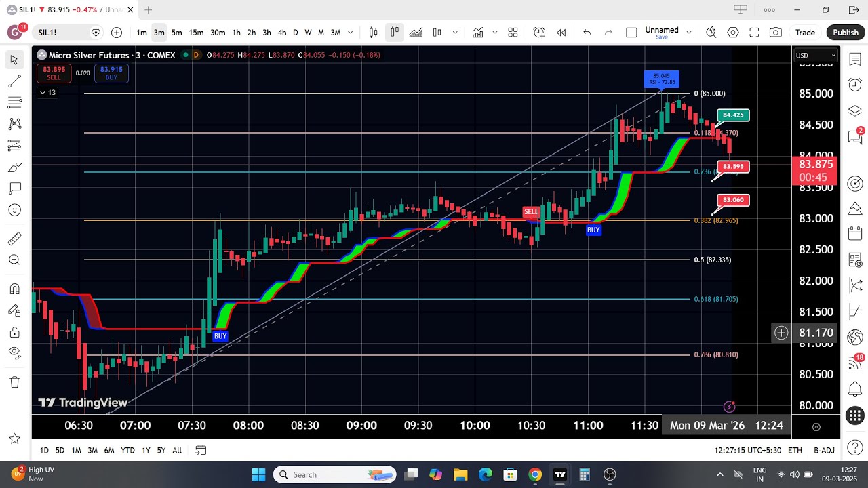This screenshot has height=488, width=868.
Task: Open chart settings hexagon
Action: (733, 33)
